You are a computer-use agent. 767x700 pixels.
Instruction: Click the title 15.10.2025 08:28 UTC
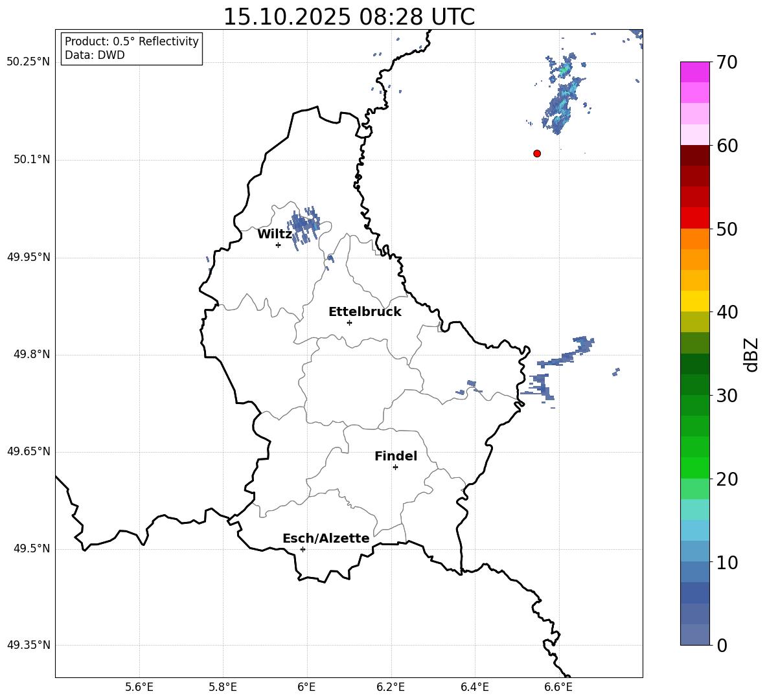point(349,17)
